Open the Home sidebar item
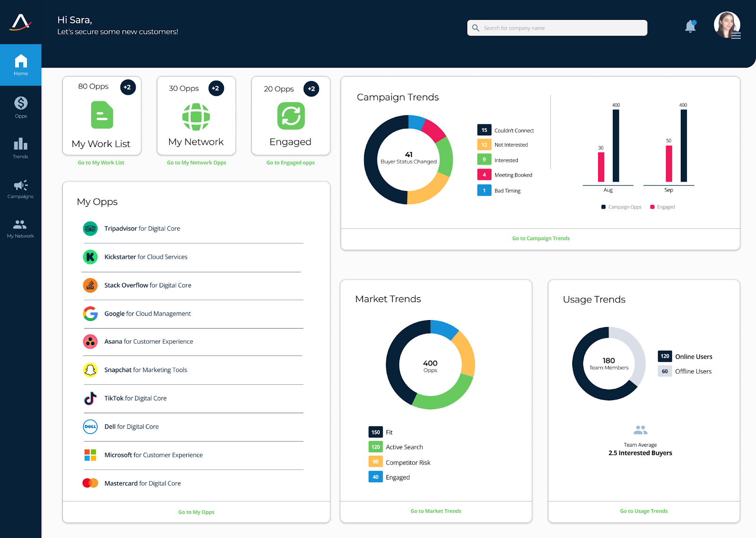This screenshot has height=538, width=756. coord(21,65)
